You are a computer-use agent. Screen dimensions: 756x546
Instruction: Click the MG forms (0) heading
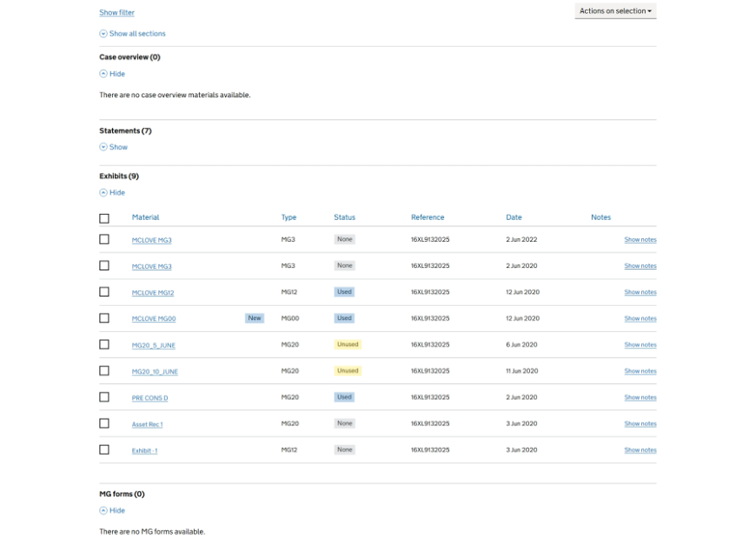[x=122, y=494]
